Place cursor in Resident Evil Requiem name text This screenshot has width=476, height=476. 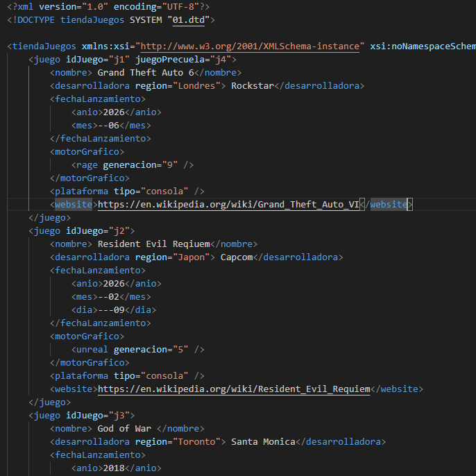(153, 244)
